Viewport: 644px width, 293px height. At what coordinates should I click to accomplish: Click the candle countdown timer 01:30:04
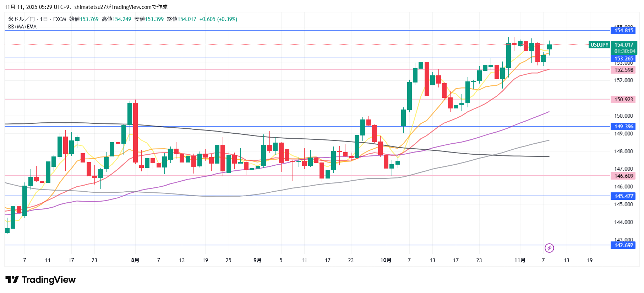tap(624, 51)
